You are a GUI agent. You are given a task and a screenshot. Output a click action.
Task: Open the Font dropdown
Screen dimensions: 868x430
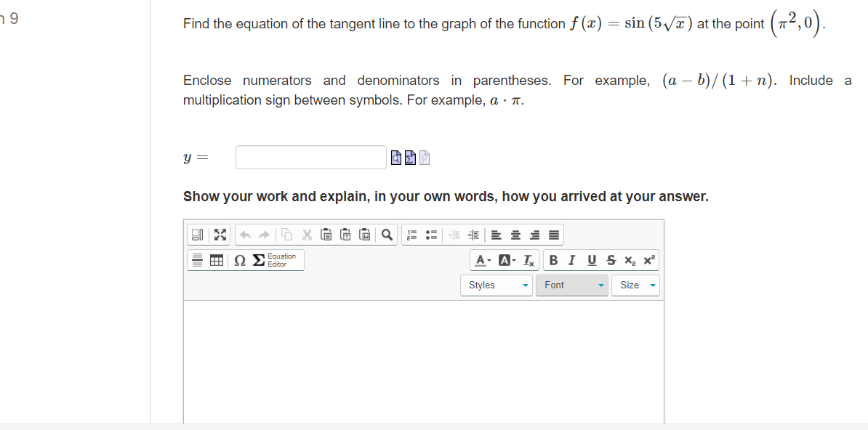click(x=572, y=285)
